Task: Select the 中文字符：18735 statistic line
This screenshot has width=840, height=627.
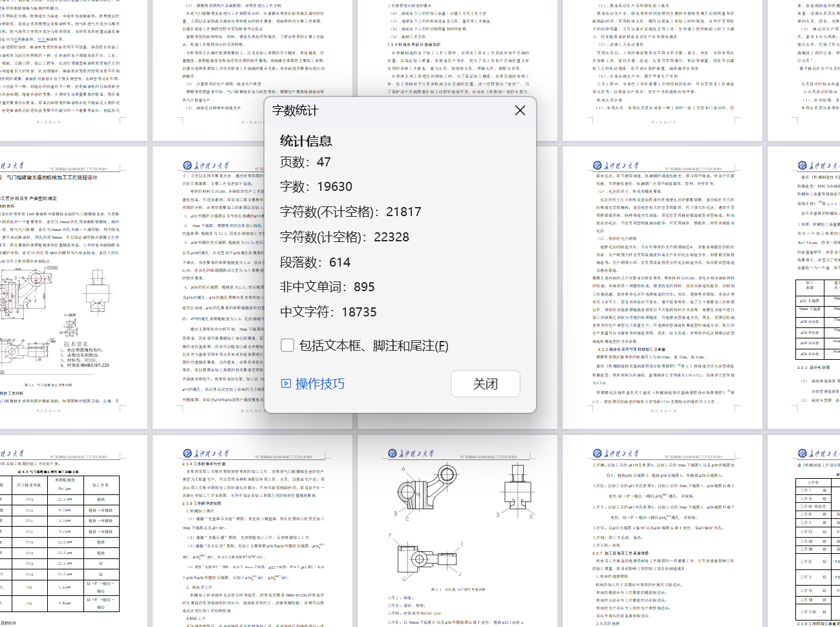Action: coord(328,312)
